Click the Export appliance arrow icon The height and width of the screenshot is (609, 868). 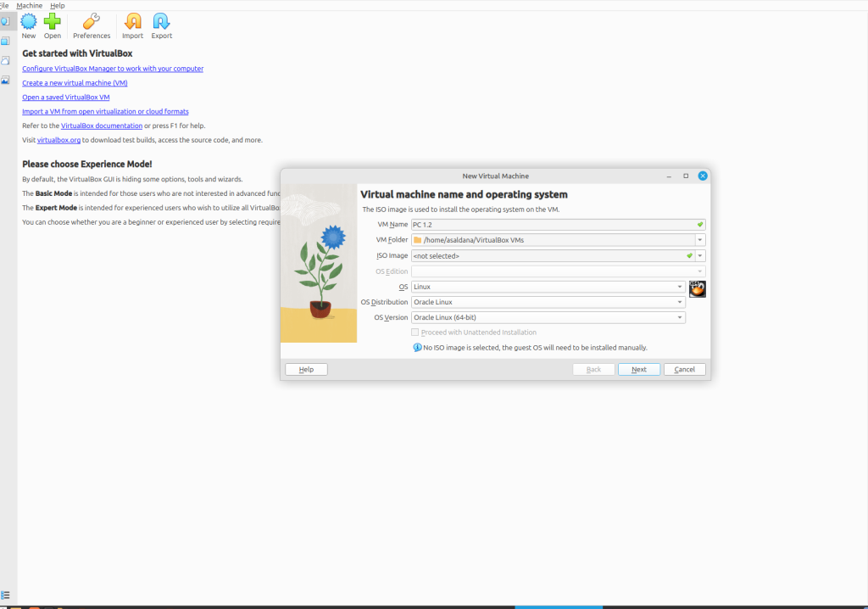pos(161,23)
